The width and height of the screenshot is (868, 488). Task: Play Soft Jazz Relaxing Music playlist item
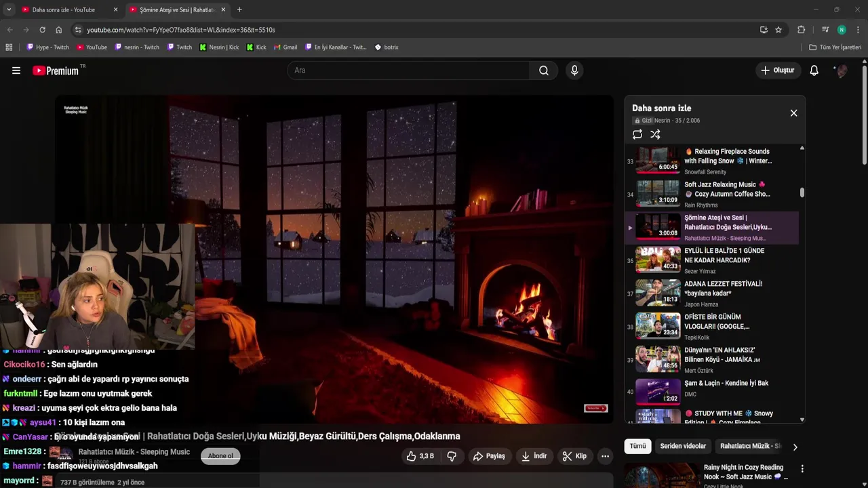pos(712,194)
